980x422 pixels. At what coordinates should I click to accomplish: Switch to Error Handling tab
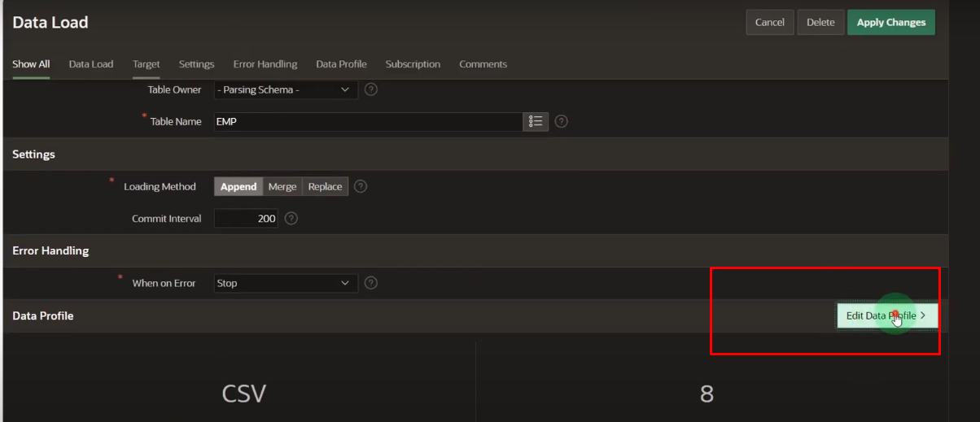pos(265,64)
